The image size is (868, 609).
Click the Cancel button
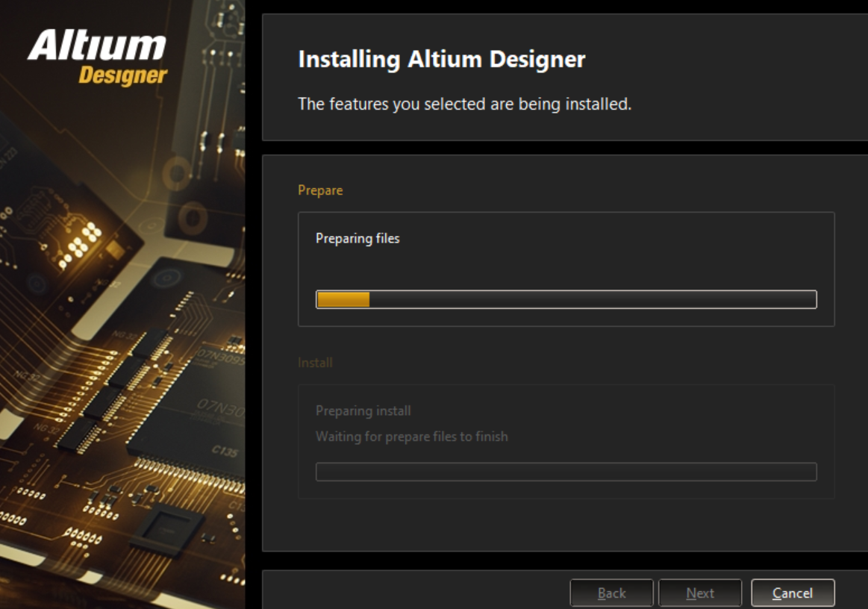pyautogui.click(x=793, y=593)
